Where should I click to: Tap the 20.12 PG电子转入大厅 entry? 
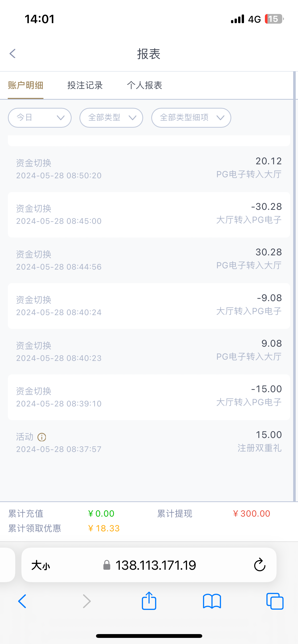[x=149, y=169]
